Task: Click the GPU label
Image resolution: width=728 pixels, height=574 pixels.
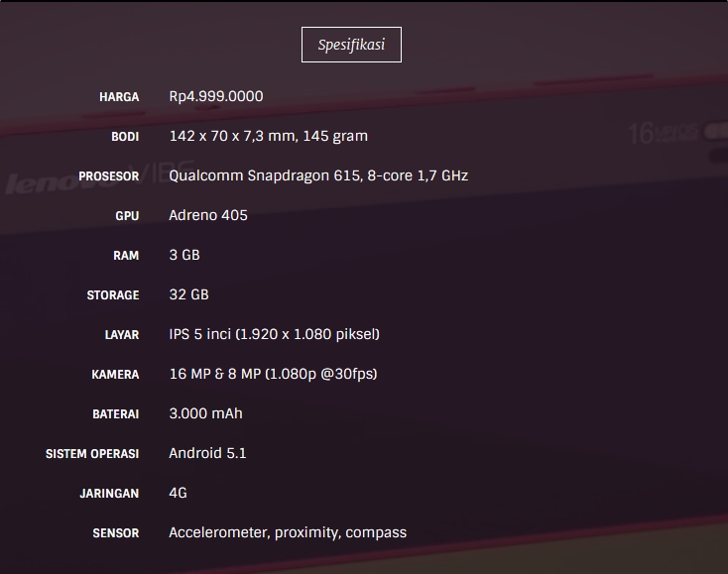Action: point(127,216)
